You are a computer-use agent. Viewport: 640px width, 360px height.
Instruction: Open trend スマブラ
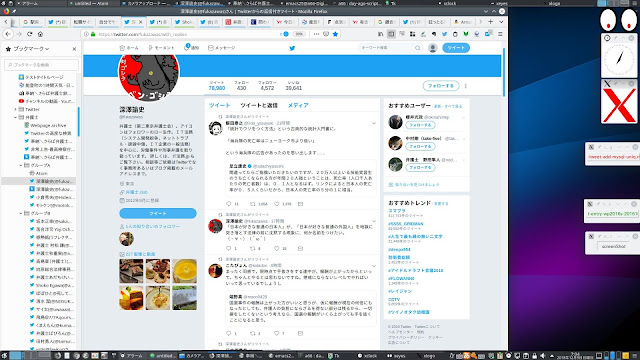click(x=397, y=211)
